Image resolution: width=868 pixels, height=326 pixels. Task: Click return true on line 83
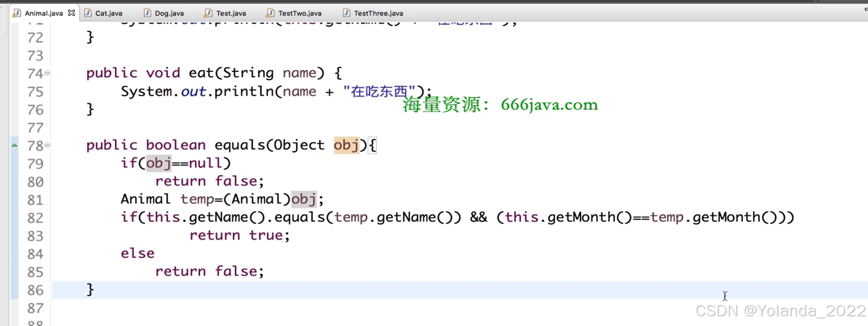(240, 235)
